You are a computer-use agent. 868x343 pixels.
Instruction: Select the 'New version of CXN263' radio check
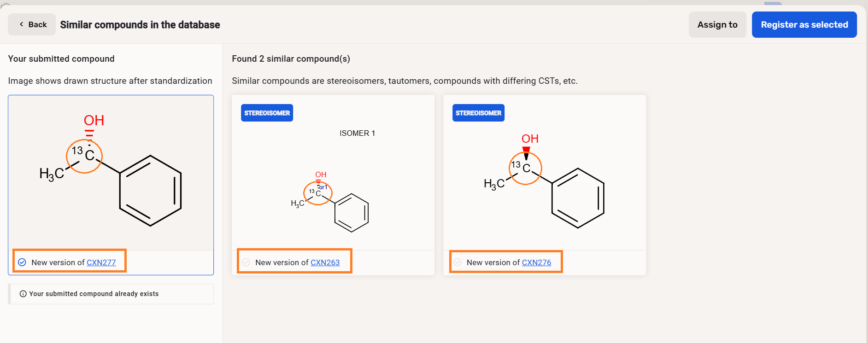click(x=246, y=262)
